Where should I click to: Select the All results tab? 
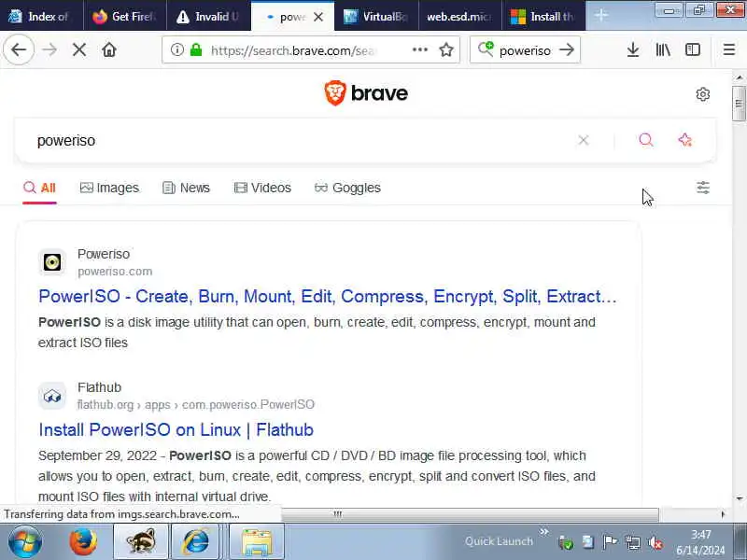[39, 189]
